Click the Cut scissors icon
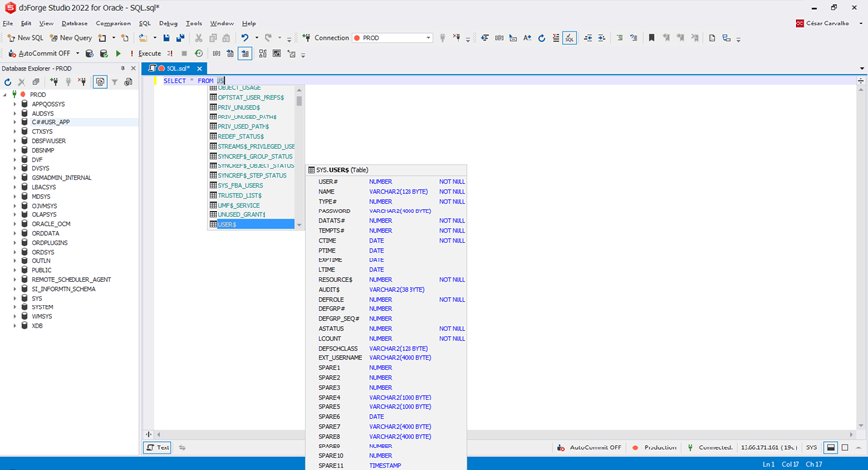868x470 pixels. (199, 38)
